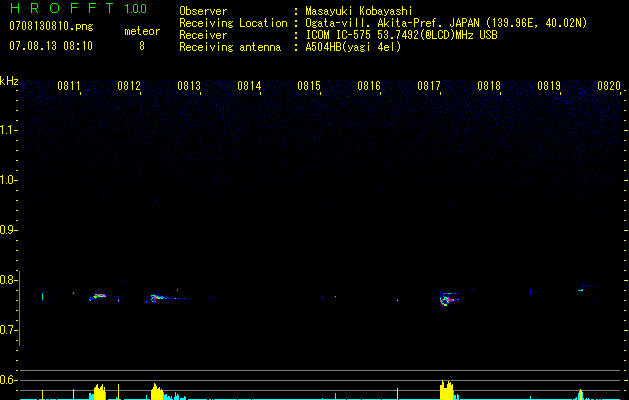Click the 0820 time axis marker
This screenshot has height=400, width=629.
(609, 85)
